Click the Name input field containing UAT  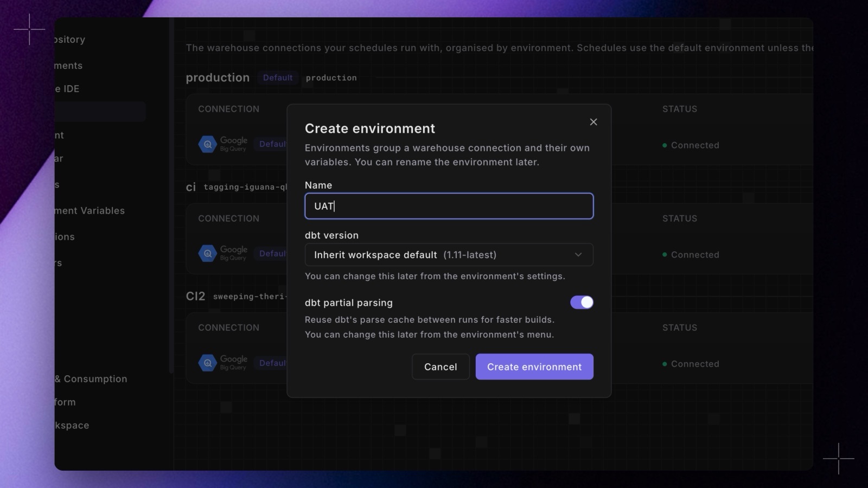[x=449, y=206]
